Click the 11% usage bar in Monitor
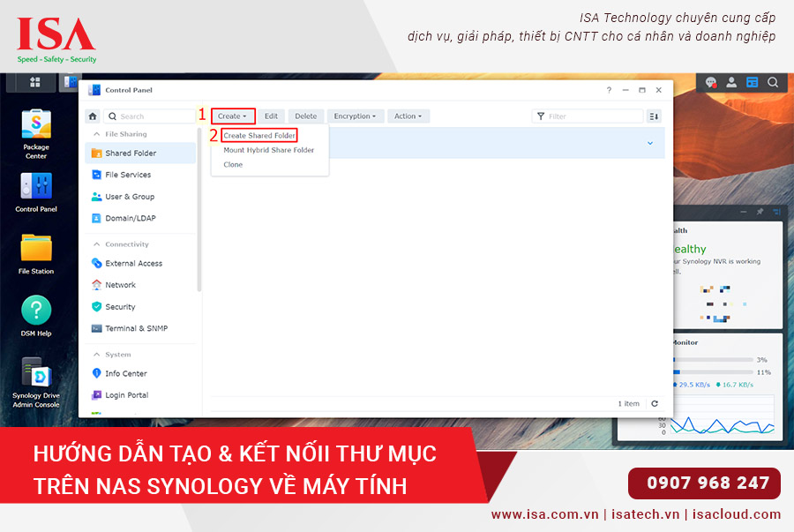This screenshot has height=532, width=794. [x=714, y=372]
